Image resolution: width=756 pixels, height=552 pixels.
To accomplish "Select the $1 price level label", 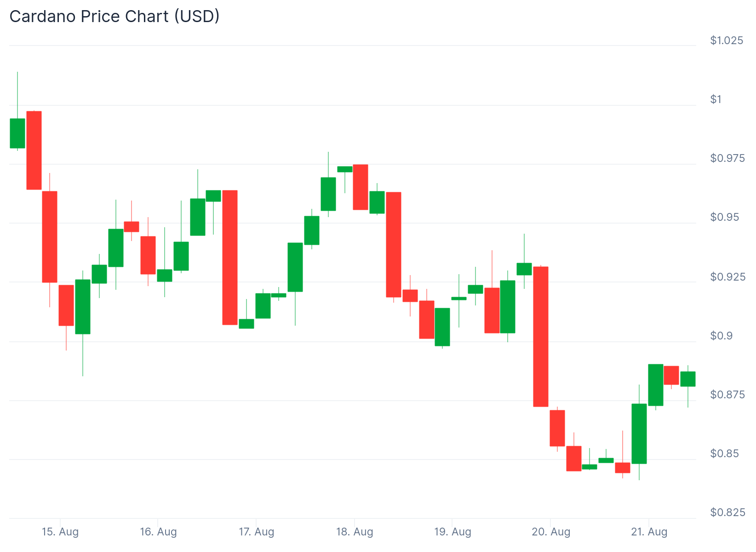I will coord(716,99).
